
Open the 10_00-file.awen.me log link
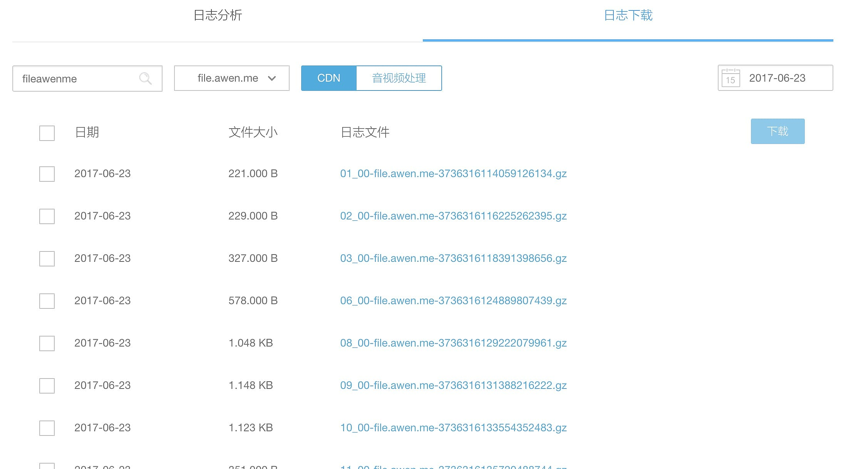point(453,428)
